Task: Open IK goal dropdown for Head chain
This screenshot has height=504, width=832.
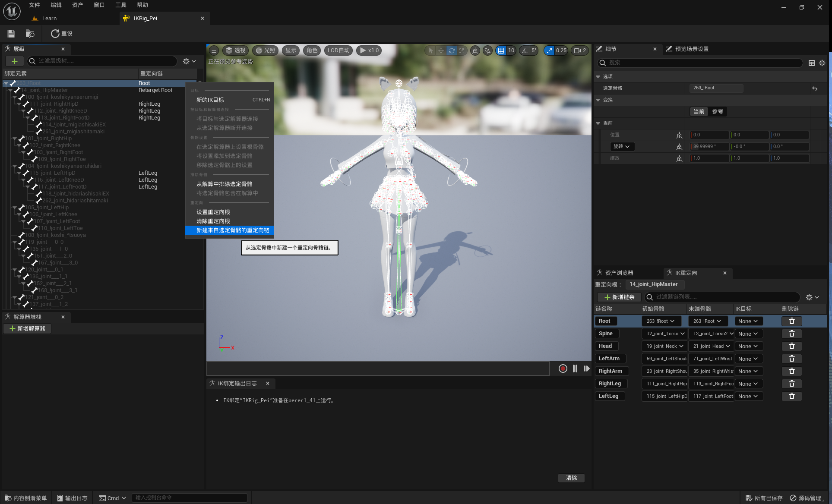Action: (x=748, y=346)
